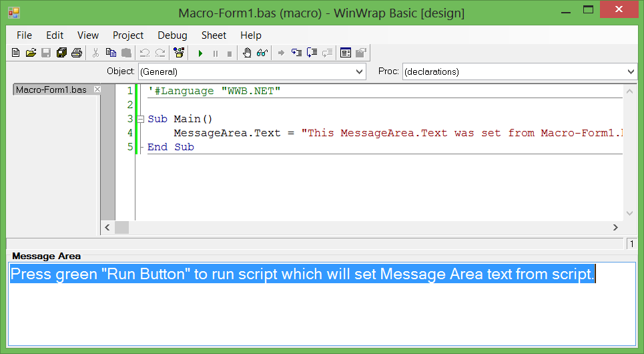Click the Open folder toolbar icon
Screen dimensions: 644x354
[x=31, y=53]
